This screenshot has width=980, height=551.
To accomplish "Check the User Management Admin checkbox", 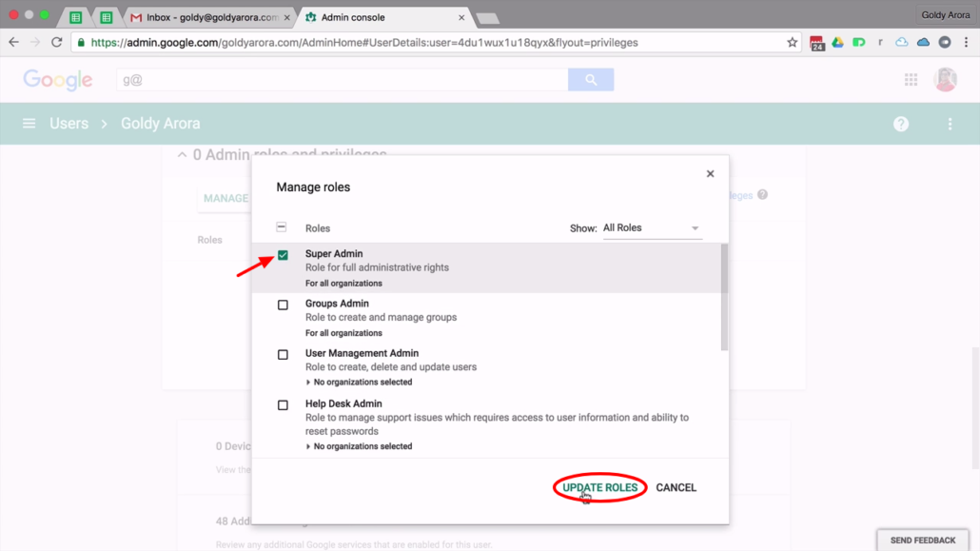I will click(x=284, y=355).
